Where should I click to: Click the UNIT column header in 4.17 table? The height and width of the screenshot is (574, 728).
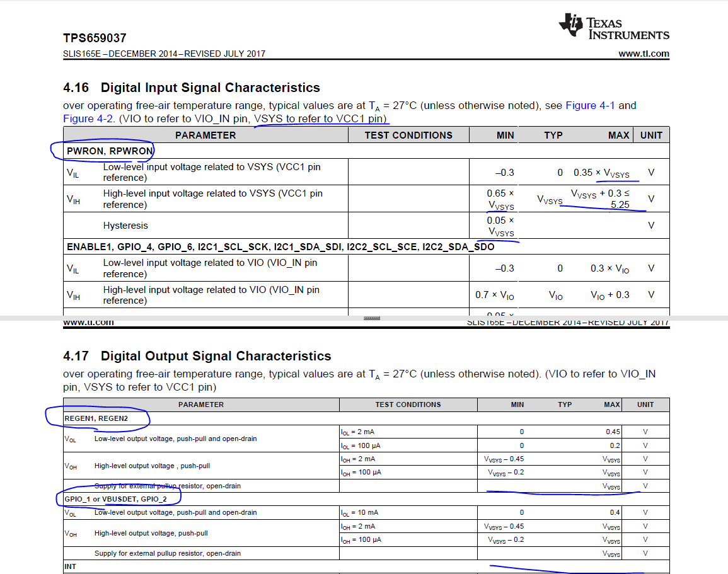point(645,405)
